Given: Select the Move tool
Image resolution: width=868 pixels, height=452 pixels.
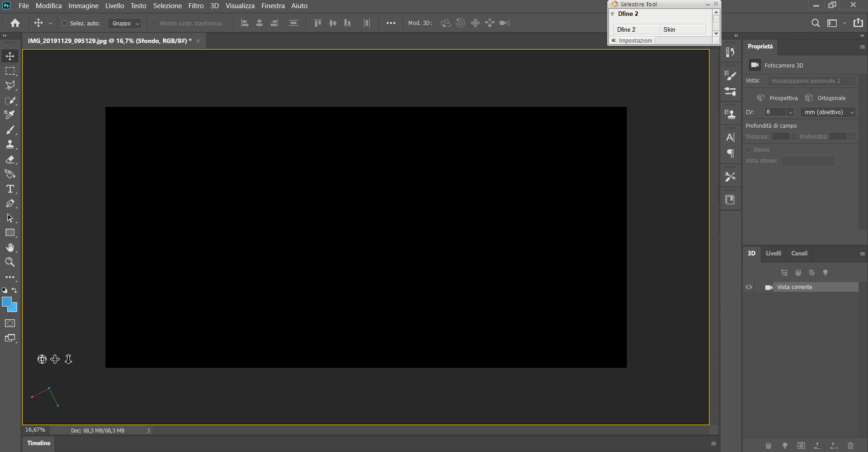Looking at the screenshot, I should (x=10, y=56).
